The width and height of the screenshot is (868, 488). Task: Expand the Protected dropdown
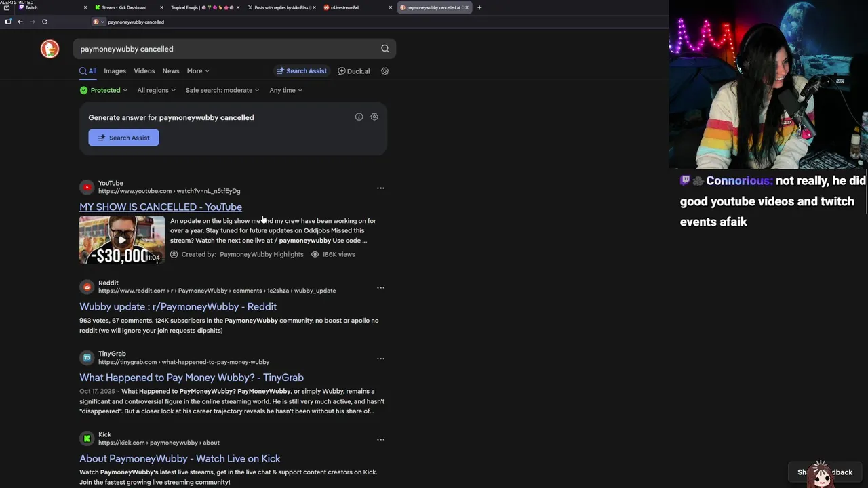coord(103,90)
